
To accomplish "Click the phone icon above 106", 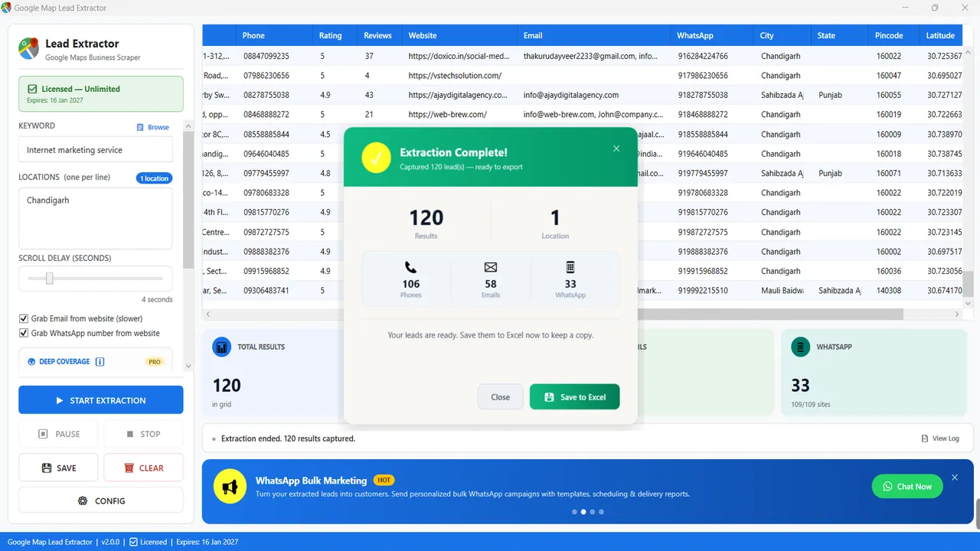I will [410, 268].
